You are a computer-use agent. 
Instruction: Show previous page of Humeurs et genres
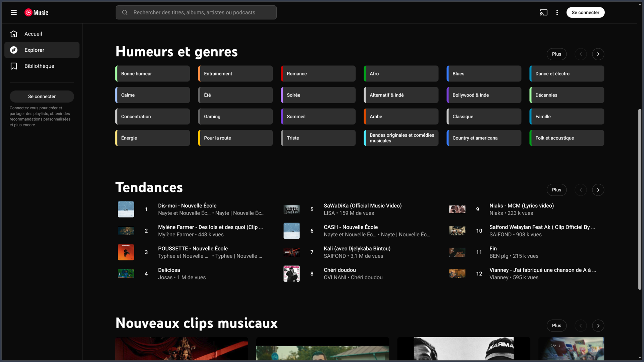point(581,54)
